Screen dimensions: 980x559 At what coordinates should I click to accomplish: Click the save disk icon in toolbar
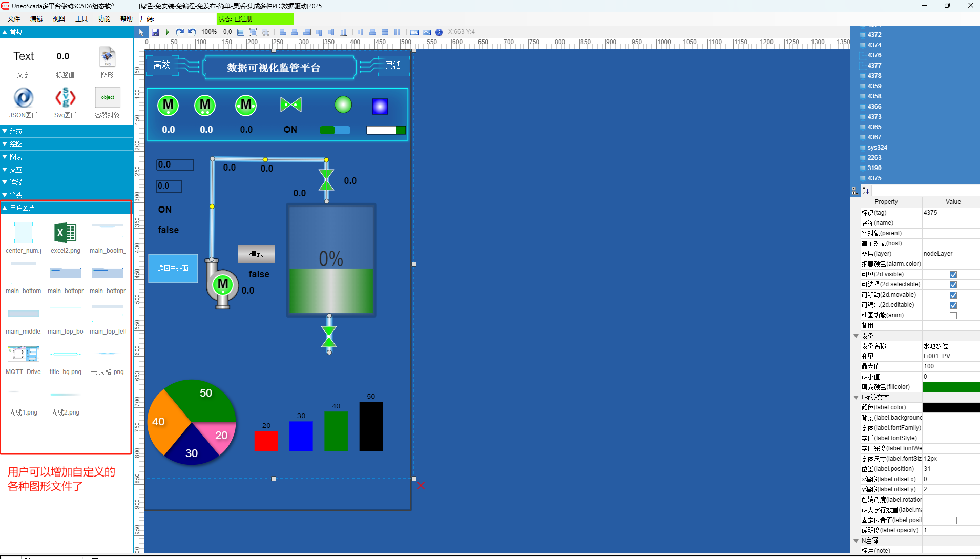click(155, 32)
